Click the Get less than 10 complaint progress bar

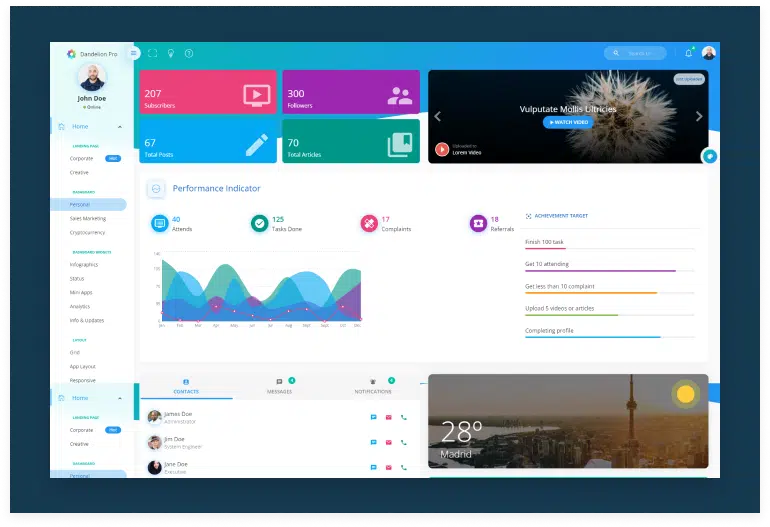pos(610,293)
